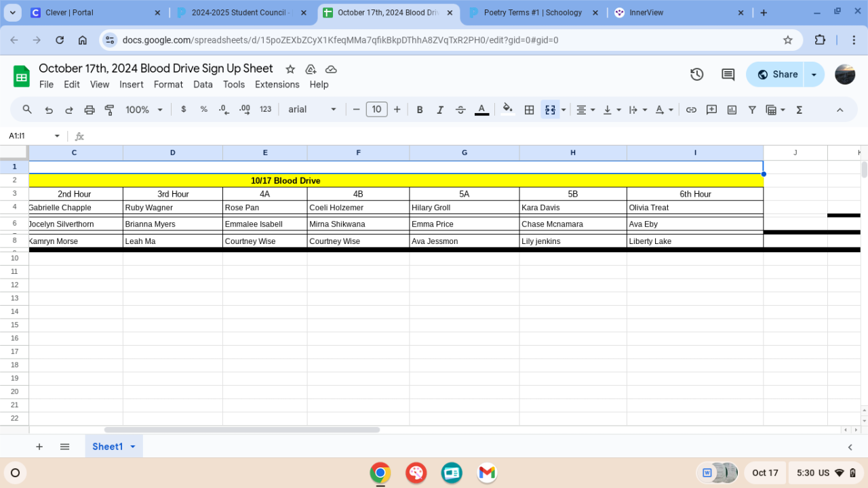Screen dimensions: 868x488
Task: Click the Move to folder icon
Action: [x=311, y=69]
